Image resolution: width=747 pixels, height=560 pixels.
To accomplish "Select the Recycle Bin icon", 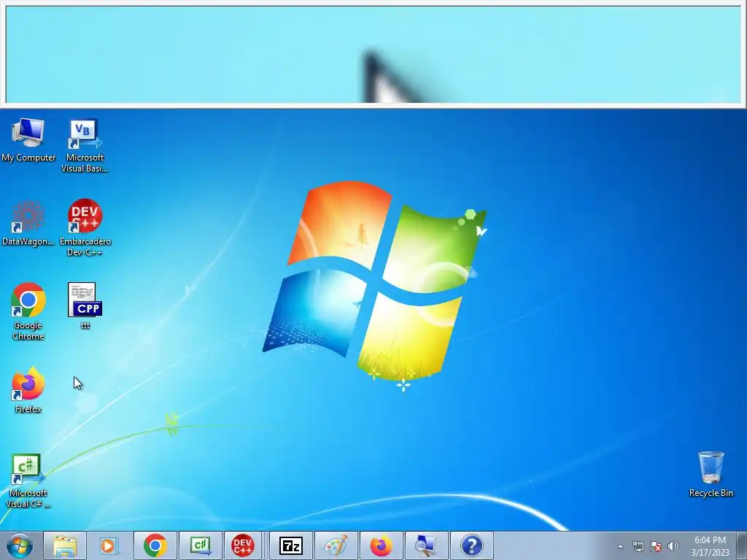I will coord(711,474).
